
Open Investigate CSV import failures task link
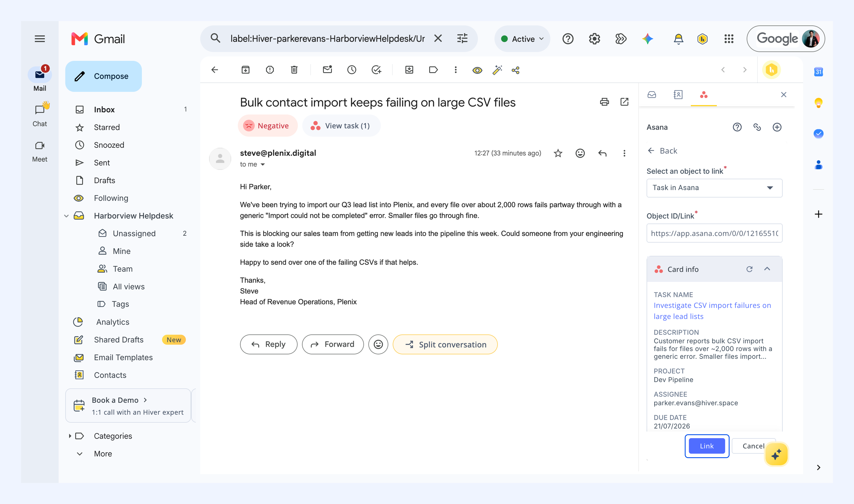pos(712,311)
